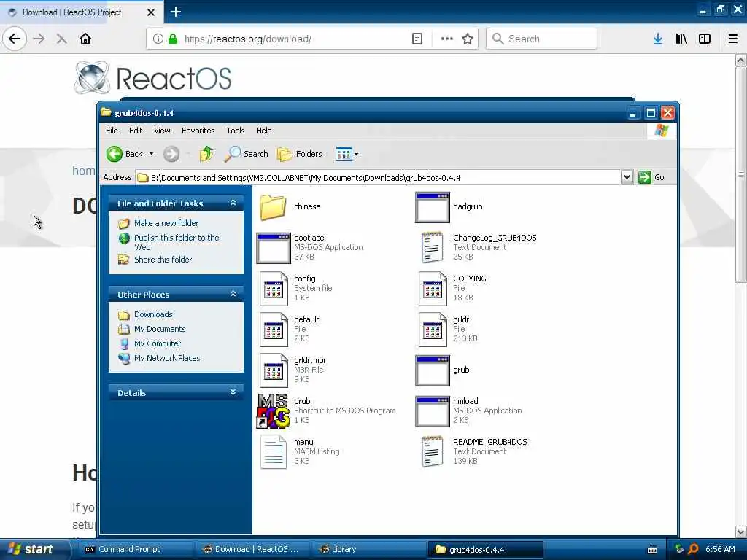The image size is (747, 560).
Task: View site information icon in URL bar
Action: click(158, 39)
